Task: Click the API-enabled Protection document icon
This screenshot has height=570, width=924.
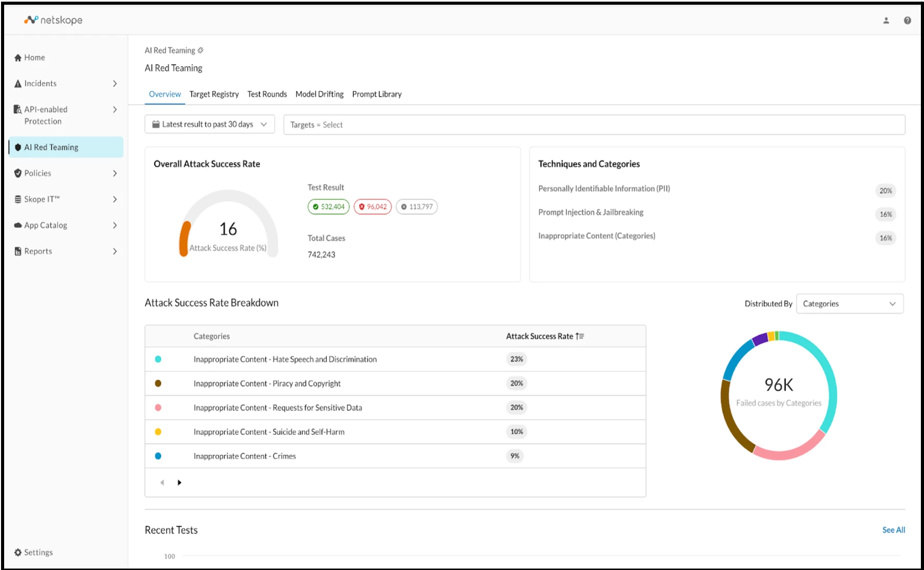Action: pos(18,109)
